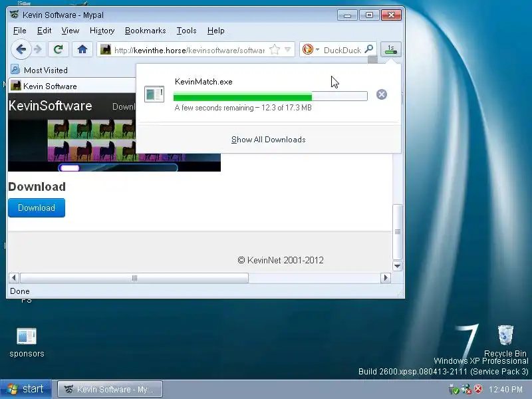
Task: Select the Kevin Software tab
Action: tap(72, 86)
